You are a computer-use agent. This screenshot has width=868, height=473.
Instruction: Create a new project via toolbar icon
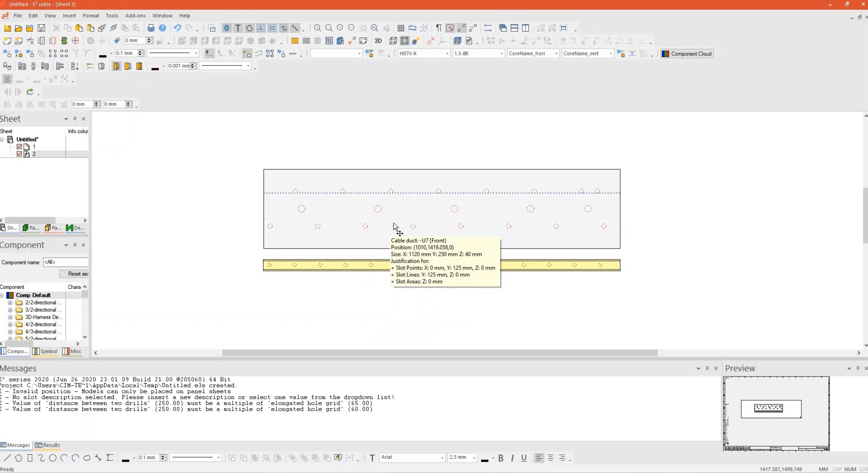pyautogui.click(x=7, y=28)
